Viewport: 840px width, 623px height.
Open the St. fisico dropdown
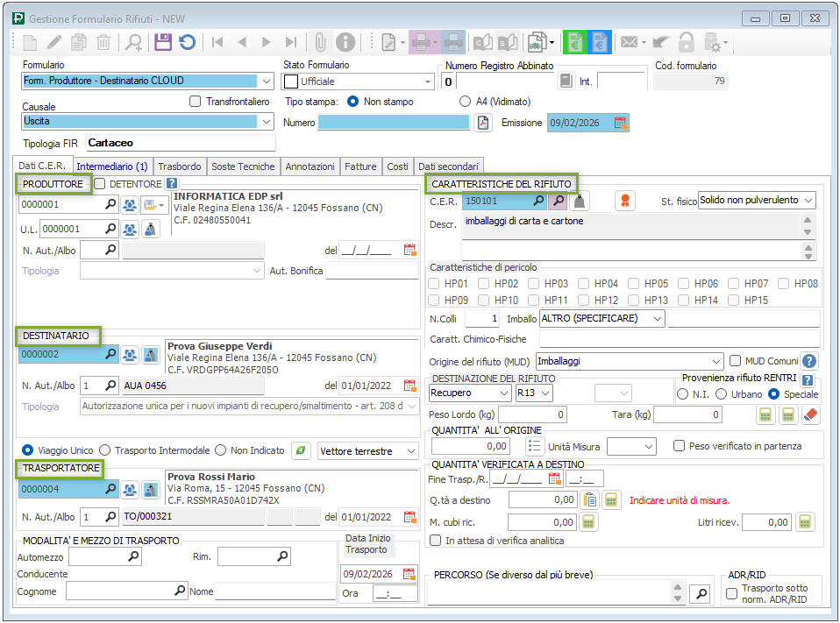click(807, 201)
